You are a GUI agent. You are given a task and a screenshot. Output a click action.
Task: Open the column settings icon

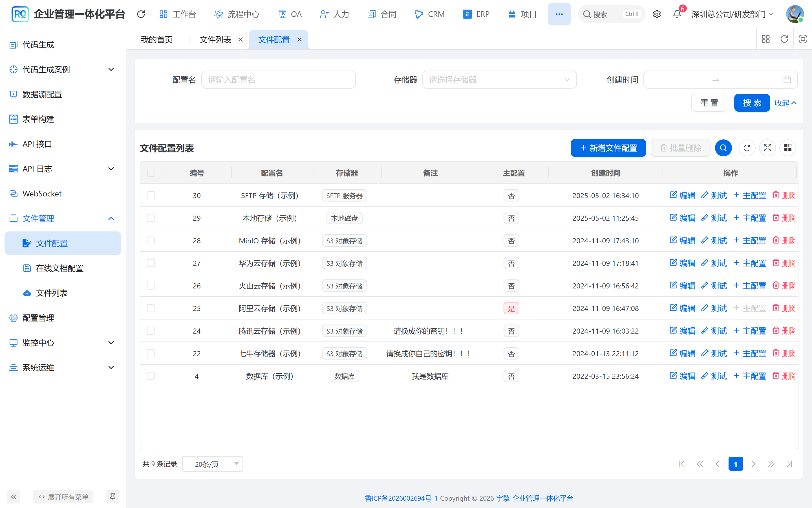[788, 148]
